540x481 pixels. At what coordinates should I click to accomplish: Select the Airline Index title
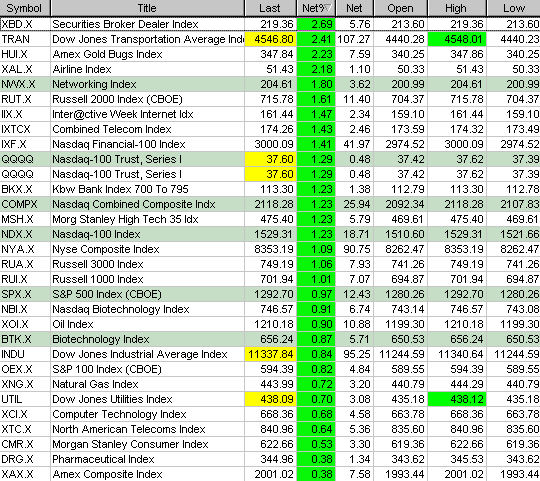point(82,69)
